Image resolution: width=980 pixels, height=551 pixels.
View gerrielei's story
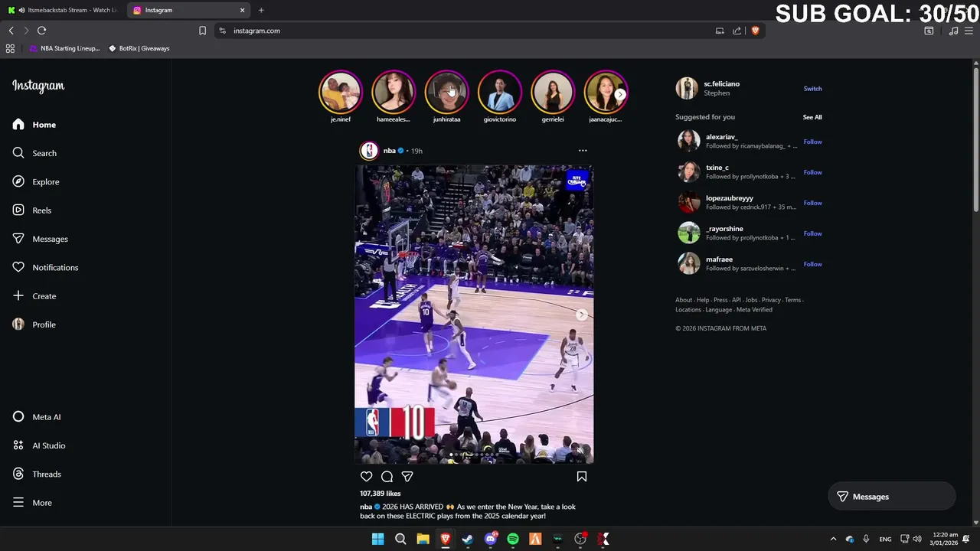pos(553,92)
